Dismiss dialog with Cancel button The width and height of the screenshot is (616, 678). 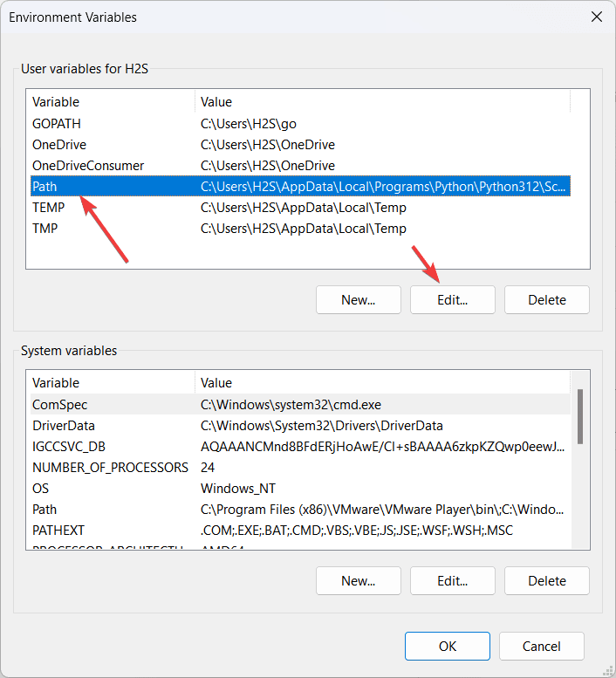tap(542, 646)
